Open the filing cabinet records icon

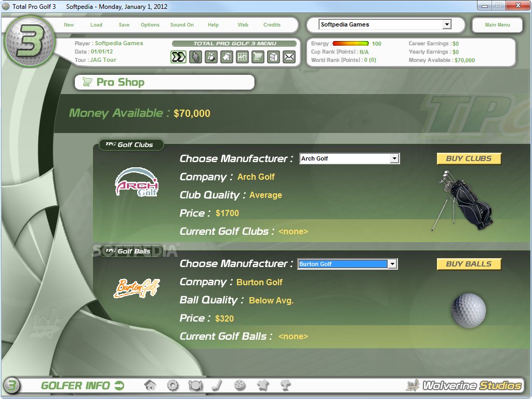pyautogui.click(x=273, y=57)
